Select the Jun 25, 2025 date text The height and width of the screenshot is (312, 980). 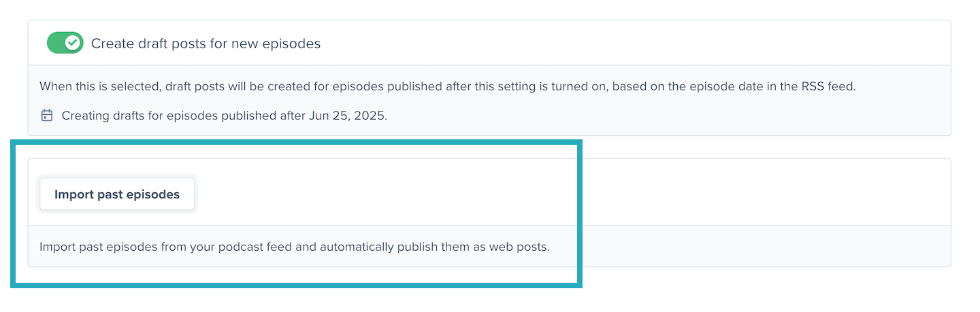[x=346, y=116]
